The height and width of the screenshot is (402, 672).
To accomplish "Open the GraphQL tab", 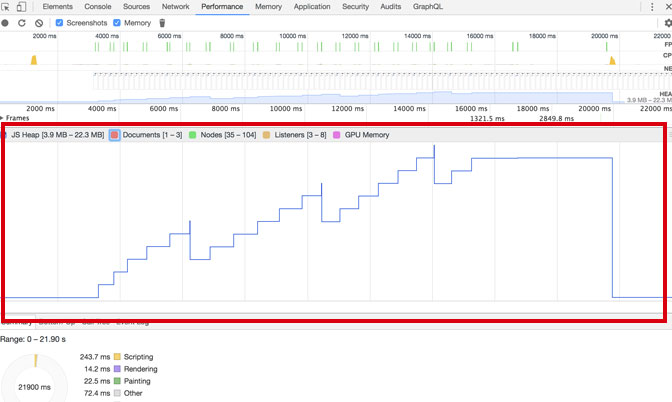I will pyautogui.click(x=427, y=7).
